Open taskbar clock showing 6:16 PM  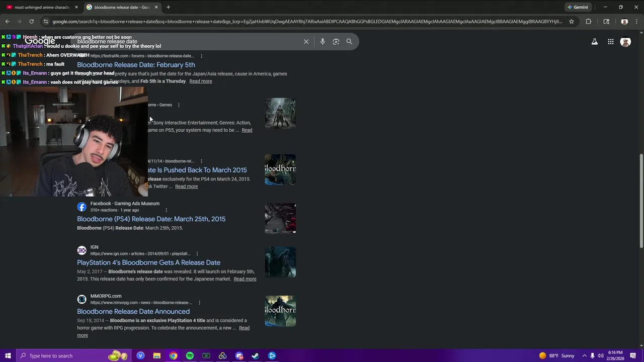(615, 356)
